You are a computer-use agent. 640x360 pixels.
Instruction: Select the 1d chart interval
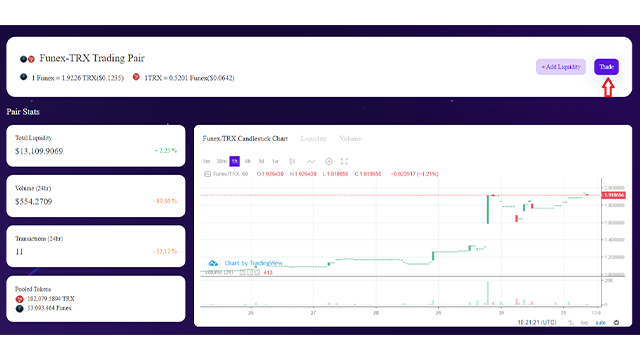point(261,161)
